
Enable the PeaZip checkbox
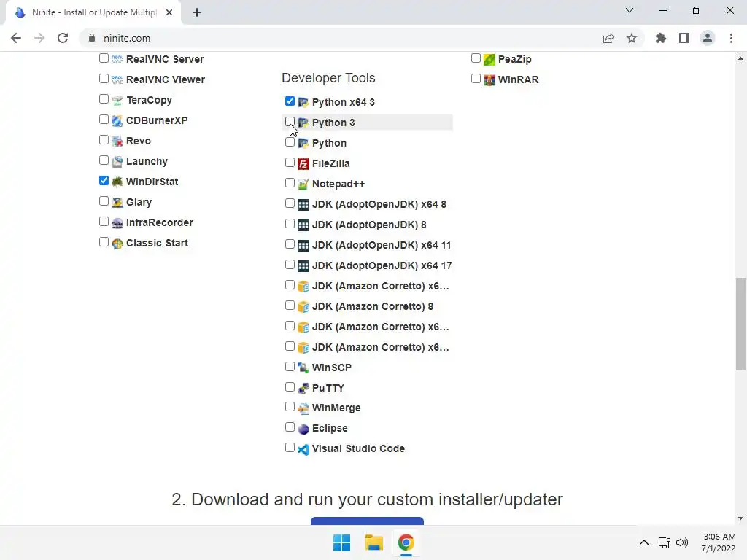coord(476,58)
